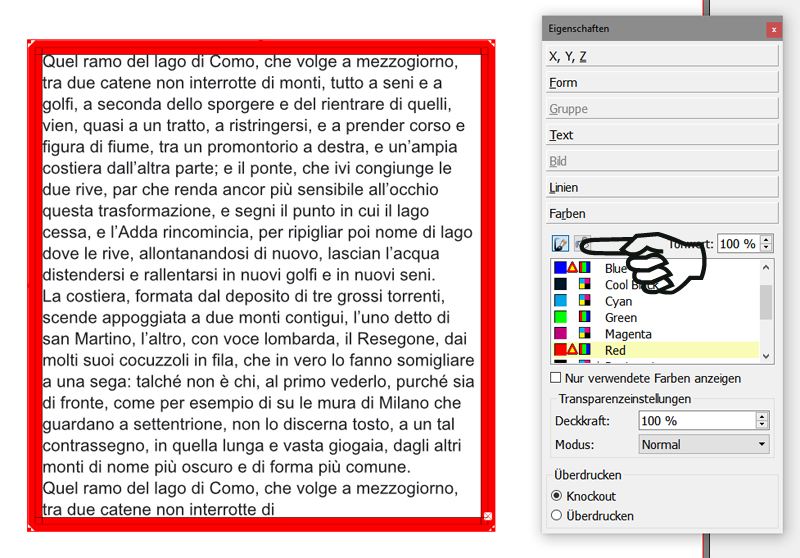Click the Farben section header

click(661, 214)
